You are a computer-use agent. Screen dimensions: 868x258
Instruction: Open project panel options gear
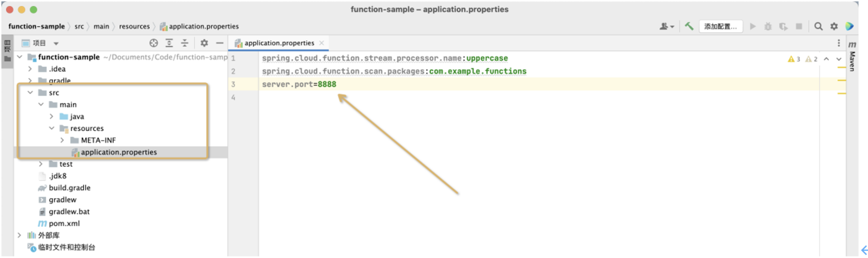click(x=204, y=43)
